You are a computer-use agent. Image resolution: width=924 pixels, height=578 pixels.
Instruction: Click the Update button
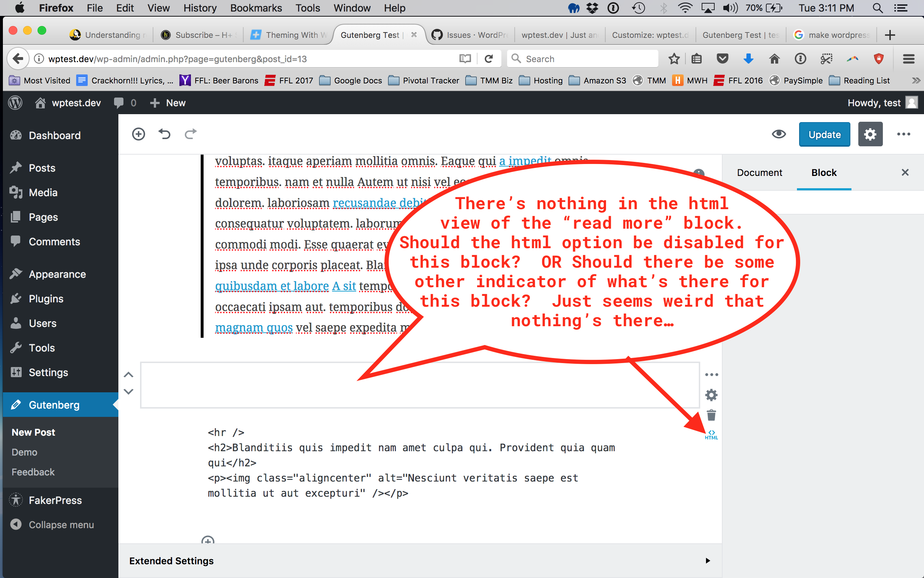click(x=824, y=134)
